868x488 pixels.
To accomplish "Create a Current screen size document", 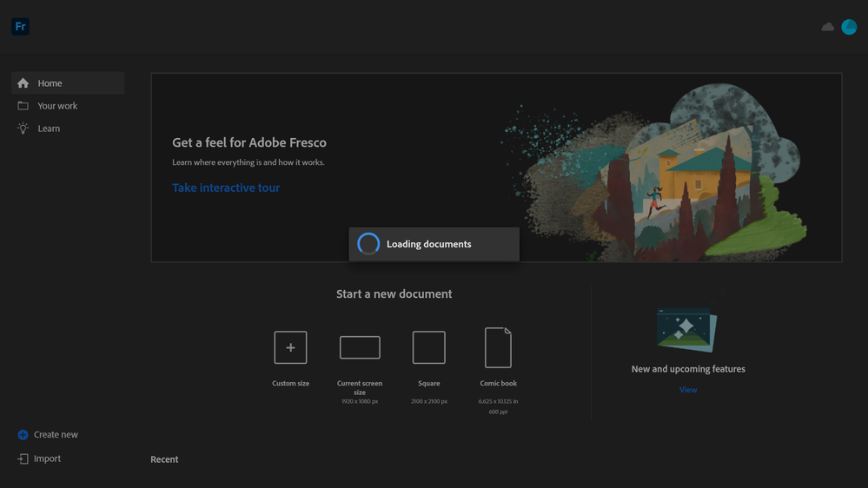I will pyautogui.click(x=360, y=347).
